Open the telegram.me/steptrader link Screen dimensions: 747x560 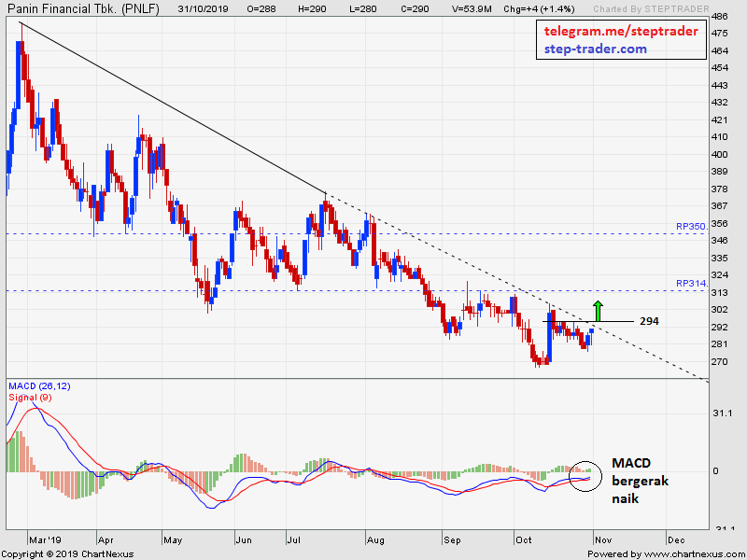(621, 32)
